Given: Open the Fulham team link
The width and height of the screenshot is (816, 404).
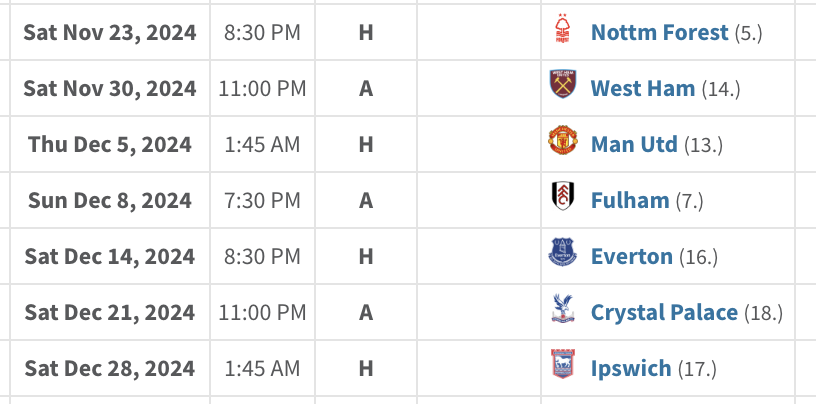Looking at the screenshot, I should tap(630, 200).
